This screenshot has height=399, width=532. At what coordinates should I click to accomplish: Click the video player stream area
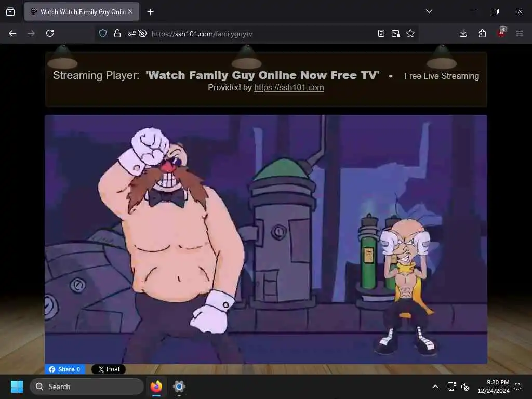(x=266, y=239)
